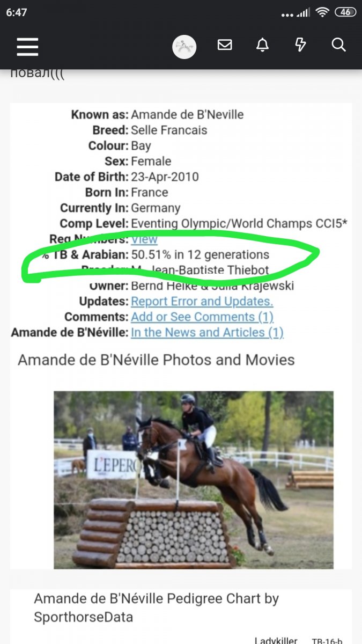The width and height of the screenshot is (362, 644).
Task: Tap the 6:47 clock in status bar
Action: 17,12
